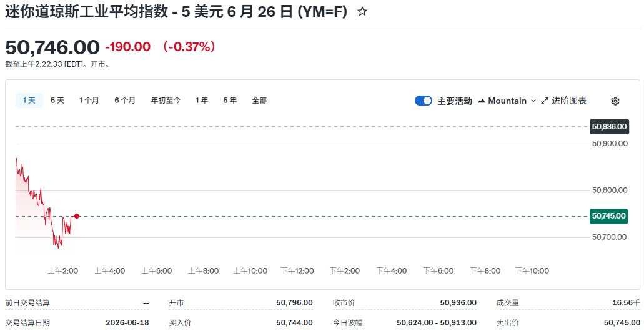Select the 6个月 range tab
The width and height of the screenshot is (644, 331).
[x=125, y=100]
